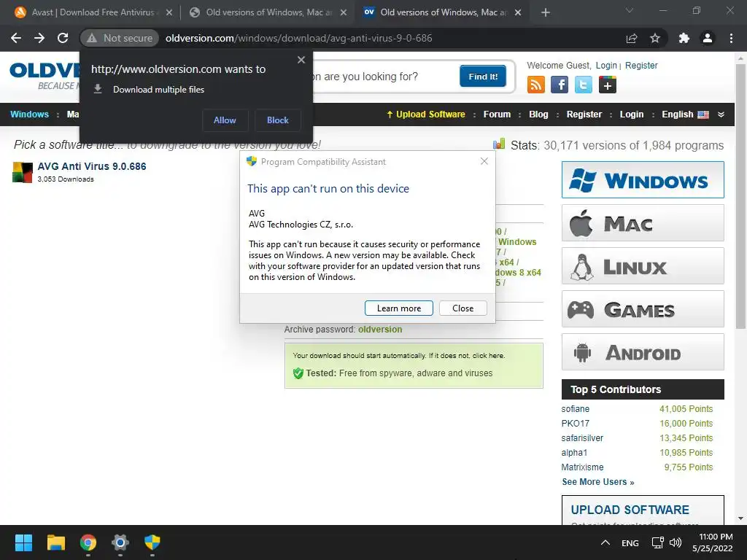Viewport: 747px width, 560px height.
Task: Open the Windows Start button
Action: click(23, 542)
